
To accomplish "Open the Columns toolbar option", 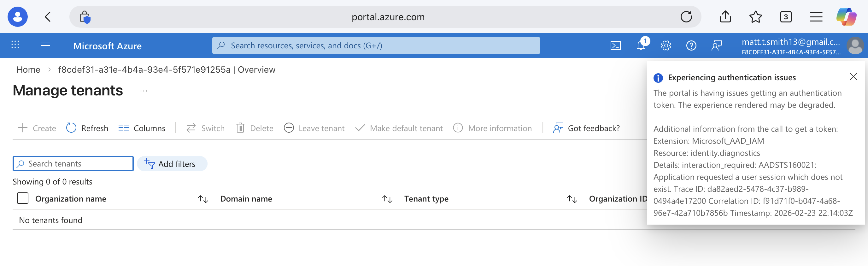I will (x=142, y=128).
